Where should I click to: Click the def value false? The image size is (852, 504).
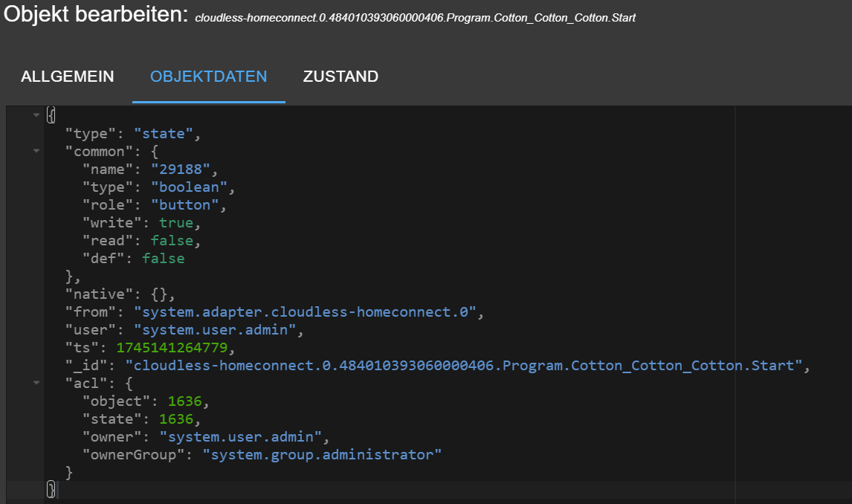[x=163, y=259]
